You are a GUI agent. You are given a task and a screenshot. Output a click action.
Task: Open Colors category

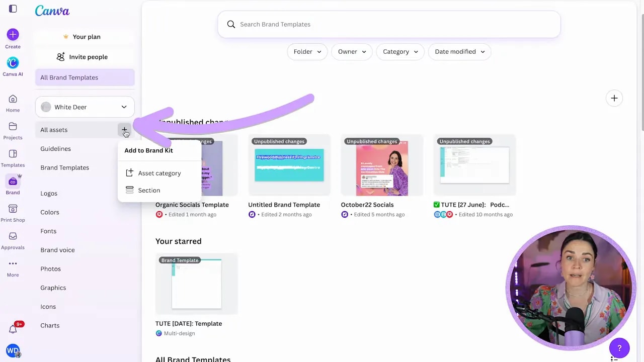click(x=50, y=212)
